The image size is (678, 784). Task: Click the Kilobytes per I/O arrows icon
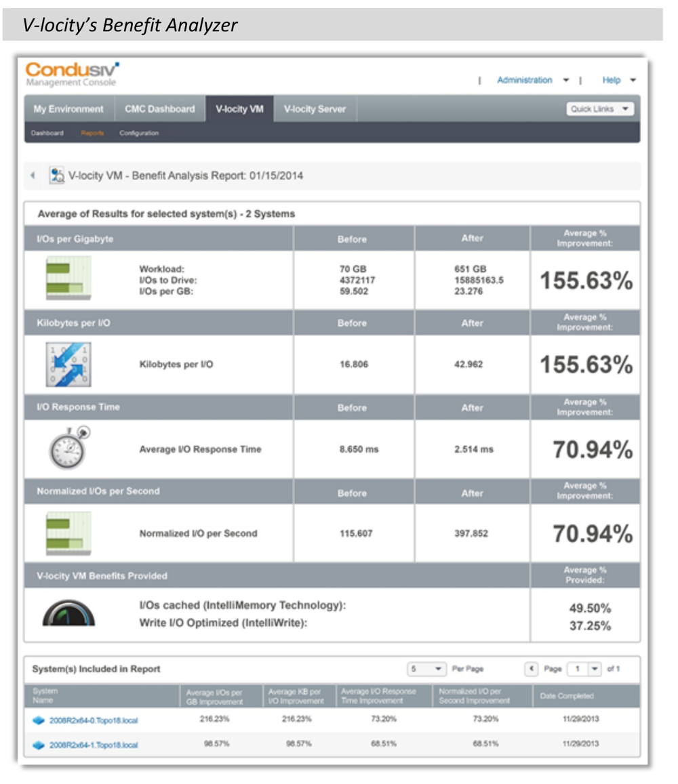coord(68,365)
